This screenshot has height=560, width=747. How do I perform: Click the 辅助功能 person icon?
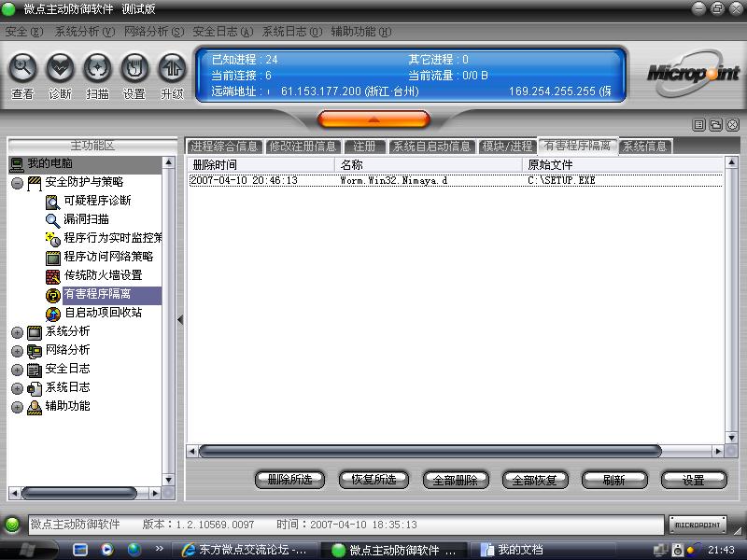35,407
